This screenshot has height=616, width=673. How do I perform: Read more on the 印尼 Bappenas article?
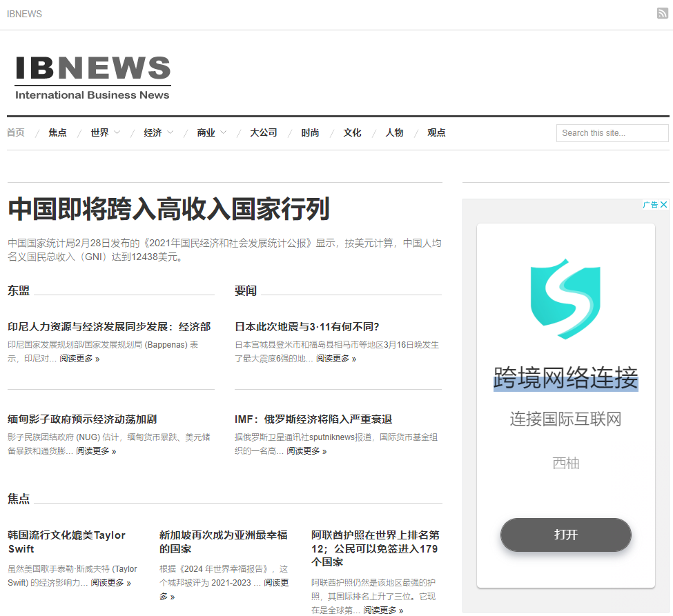pyautogui.click(x=79, y=358)
